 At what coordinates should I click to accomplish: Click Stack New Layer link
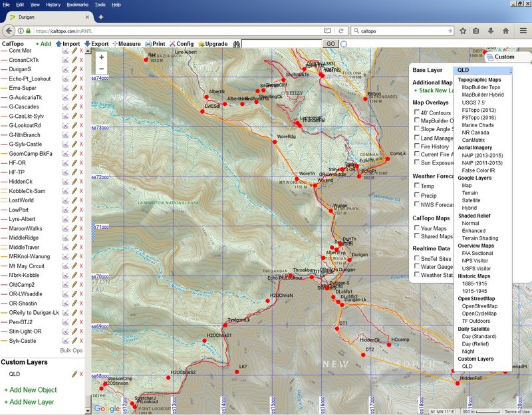(434, 91)
